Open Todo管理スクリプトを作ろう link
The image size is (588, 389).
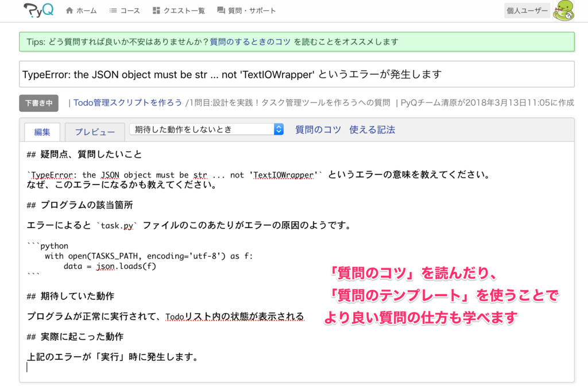127,103
